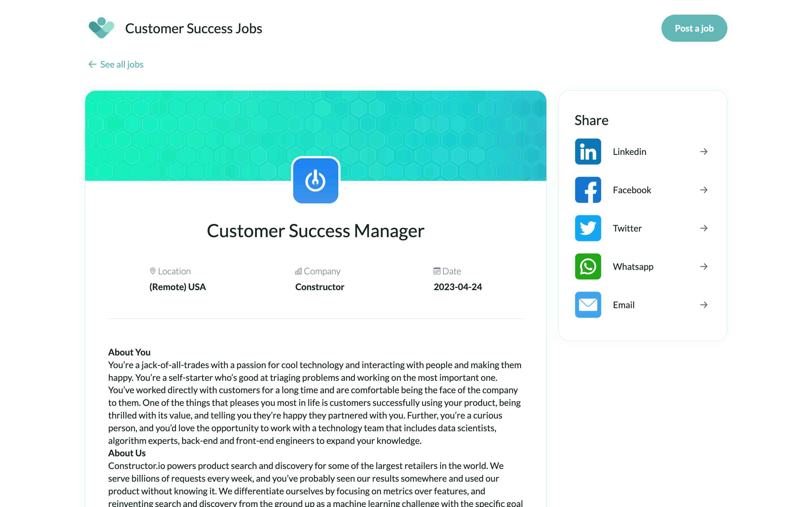Image resolution: width=812 pixels, height=507 pixels.
Task: Click the LinkedIn share icon
Action: (588, 152)
